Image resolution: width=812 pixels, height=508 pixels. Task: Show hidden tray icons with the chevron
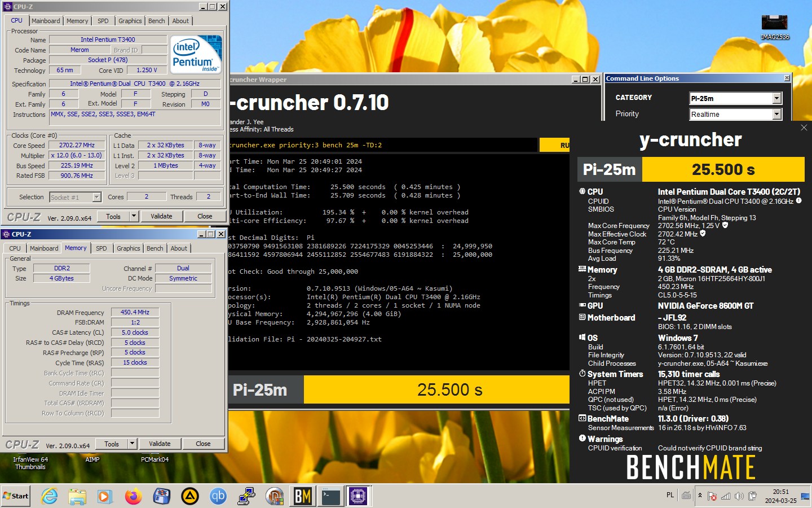pyautogui.click(x=700, y=496)
